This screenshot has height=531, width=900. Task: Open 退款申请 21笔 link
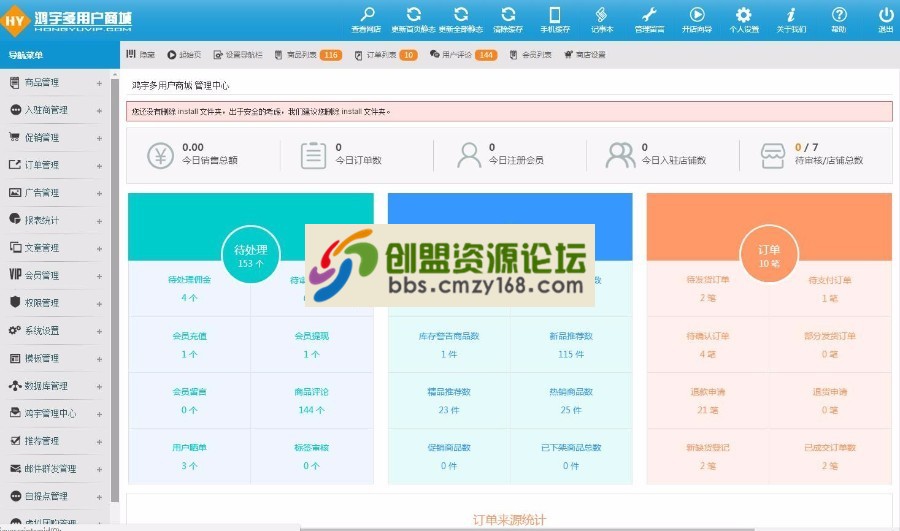708,400
